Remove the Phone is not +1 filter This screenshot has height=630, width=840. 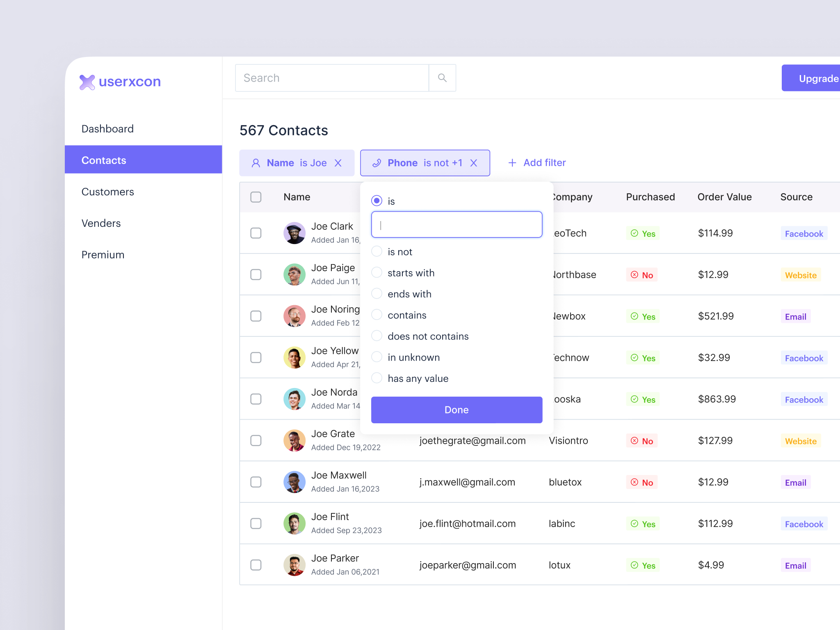click(474, 163)
